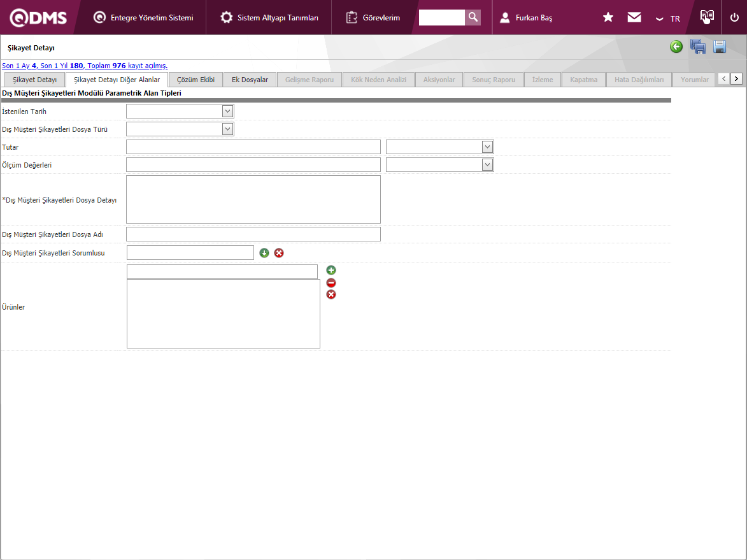
Task: Click the record count summary link
Action: tap(85, 66)
